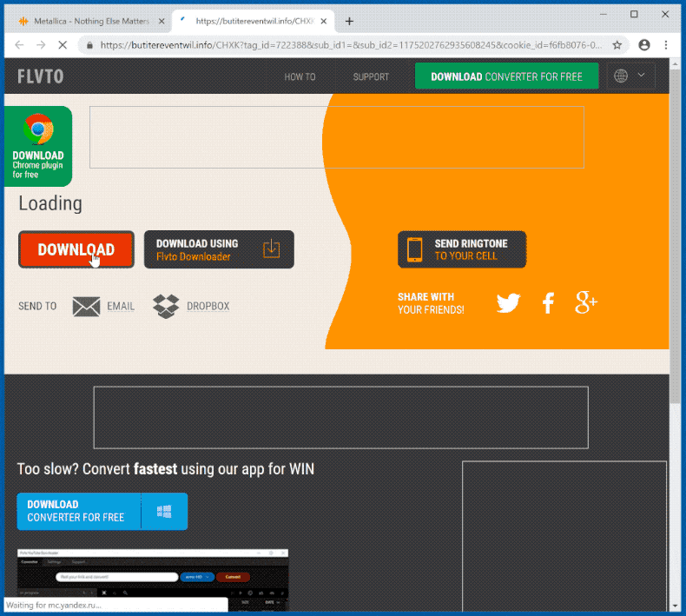Bookmark this page with star icon
This screenshot has width=686, height=616.
tap(617, 45)
